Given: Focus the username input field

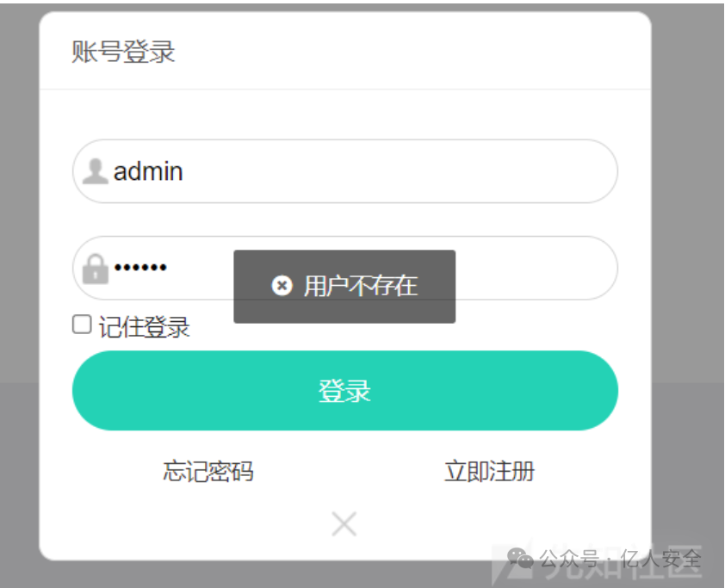Looking at the screenshot, I should (x=345, y=171).
